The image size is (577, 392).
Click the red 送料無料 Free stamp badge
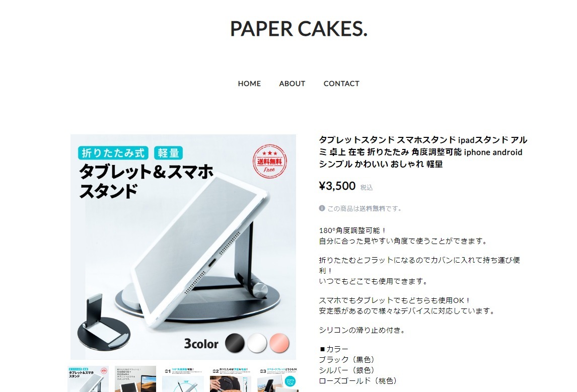pos(270,161)
